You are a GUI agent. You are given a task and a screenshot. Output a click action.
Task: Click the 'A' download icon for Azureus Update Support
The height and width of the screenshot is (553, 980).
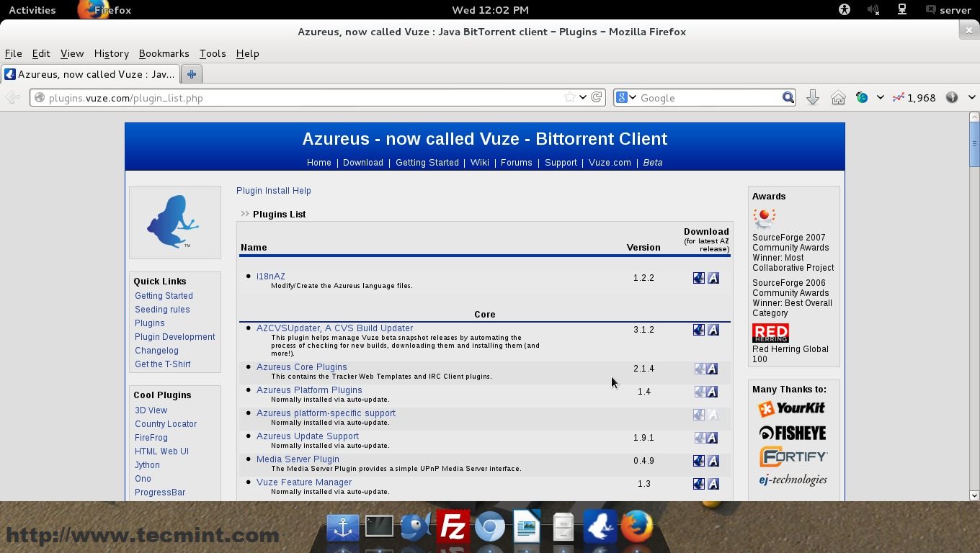coord(712,438)
